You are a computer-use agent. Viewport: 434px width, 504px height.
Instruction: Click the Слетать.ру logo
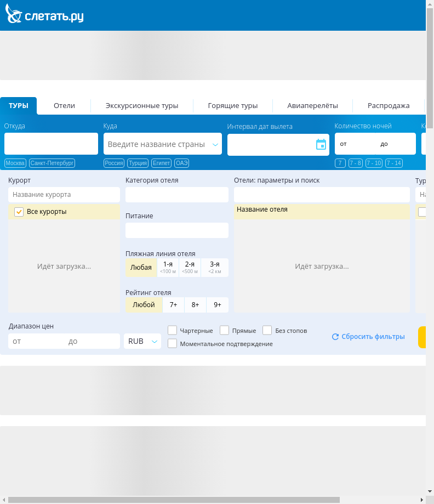44,14
